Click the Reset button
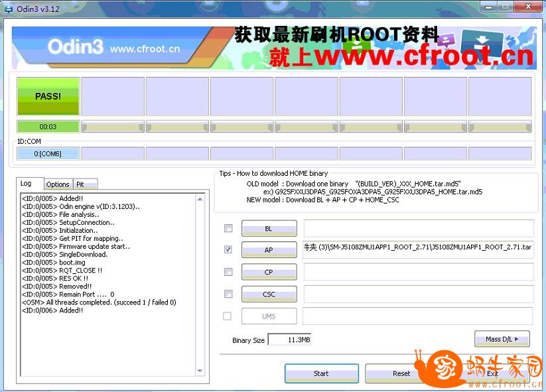This screenshot has height=392, width=546. [401, 373]
